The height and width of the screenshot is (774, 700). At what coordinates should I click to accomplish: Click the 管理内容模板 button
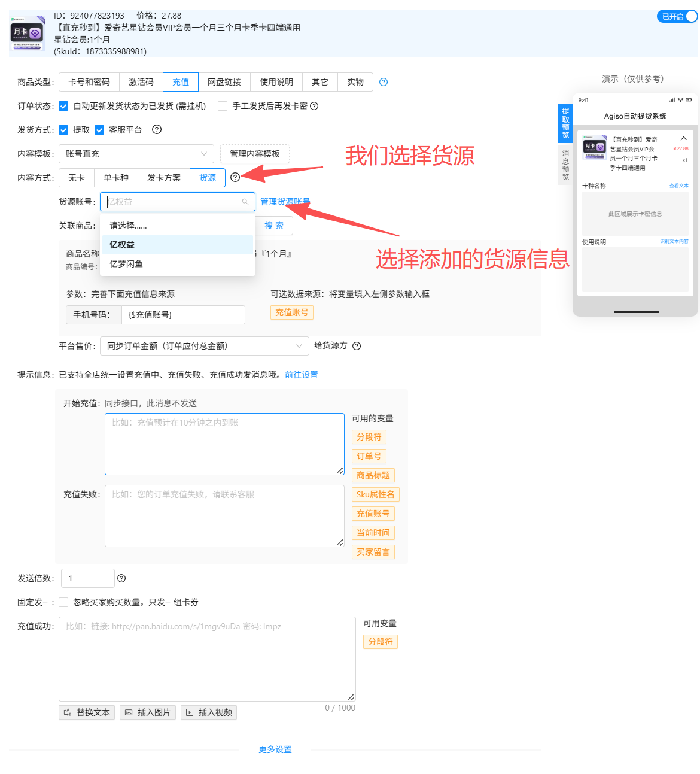point(255,154)
